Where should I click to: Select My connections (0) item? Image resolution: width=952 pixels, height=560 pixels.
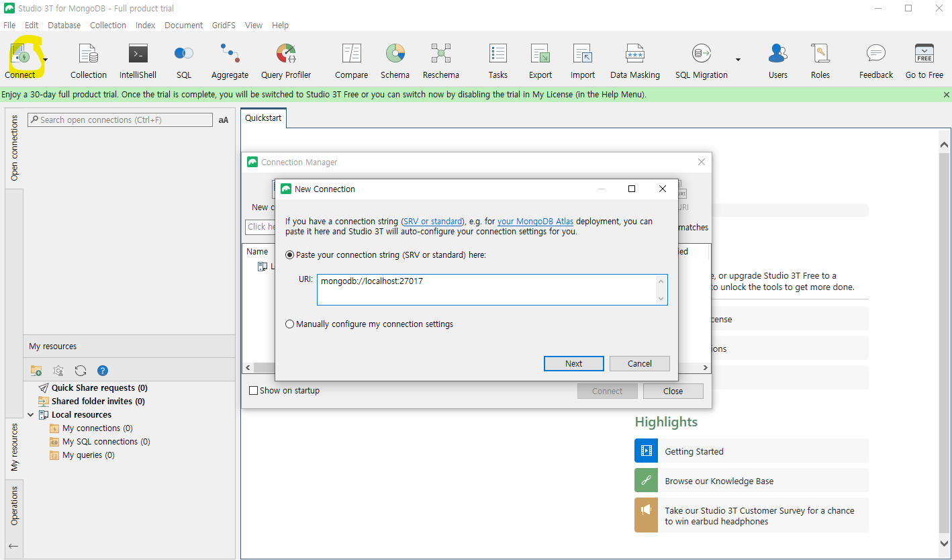pyautogui.click(x=97, y=428)
